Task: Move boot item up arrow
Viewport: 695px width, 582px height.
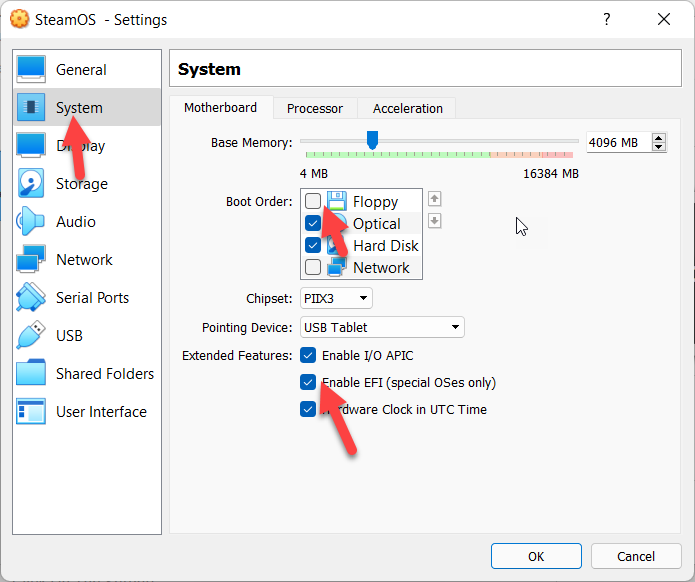Action: tap(435, 199)
